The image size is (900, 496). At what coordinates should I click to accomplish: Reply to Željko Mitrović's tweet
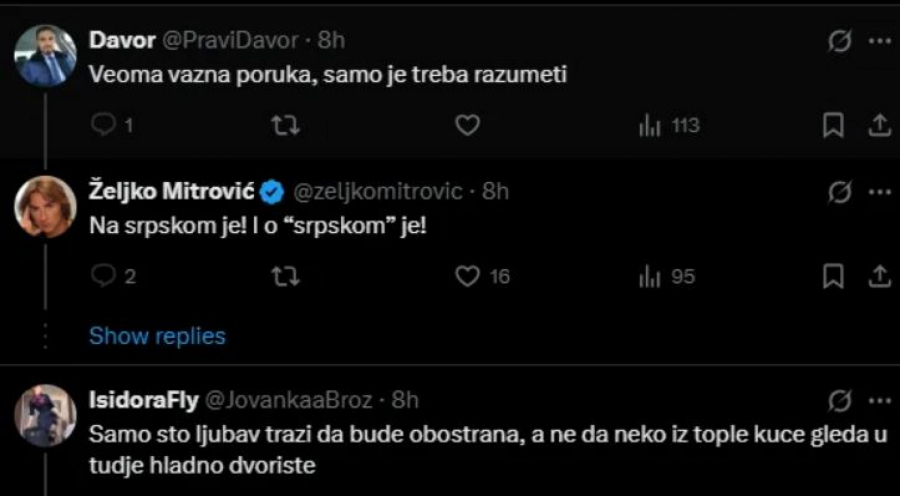pos(105,277)
